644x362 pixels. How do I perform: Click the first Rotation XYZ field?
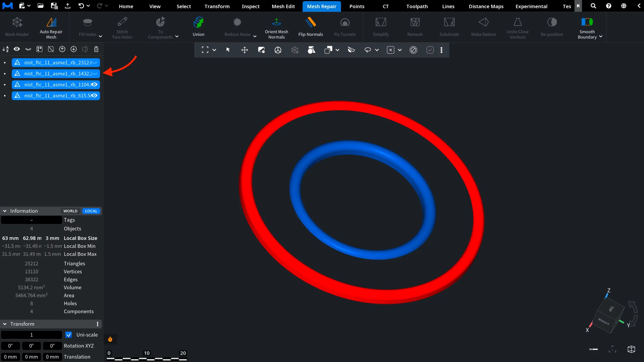(x=10, y=346)
